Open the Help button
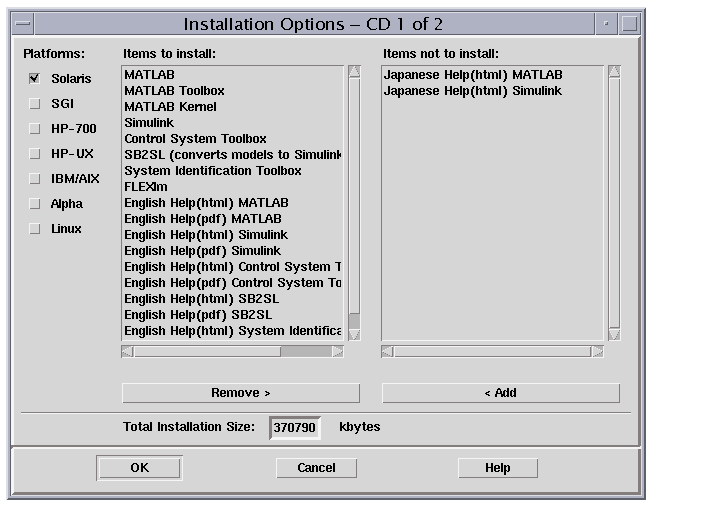Viewport: 722px width, 510px height. 498,468
